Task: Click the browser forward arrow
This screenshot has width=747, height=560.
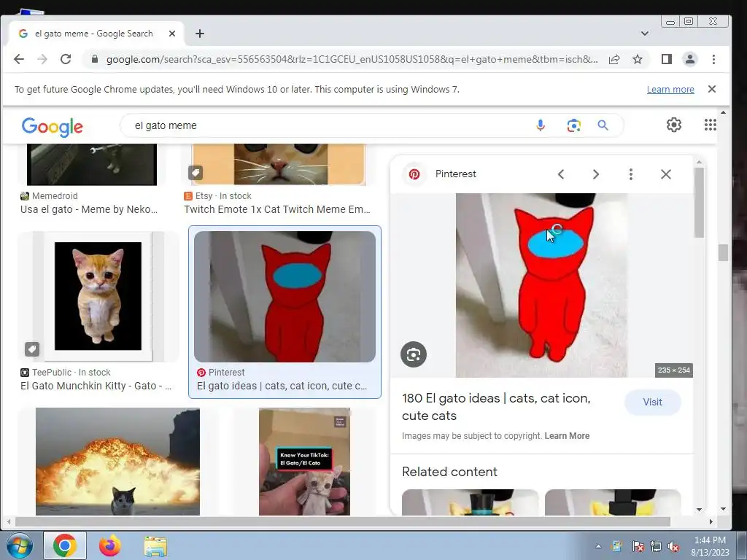Action: [42, 59]
